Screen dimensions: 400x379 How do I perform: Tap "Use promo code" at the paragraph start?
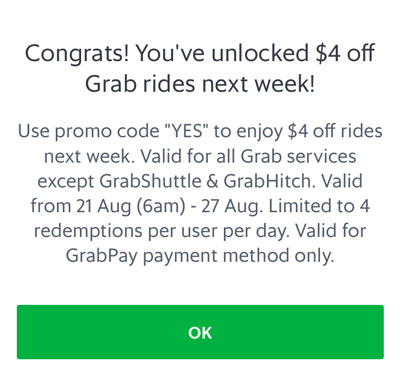click(x=88, y=131)
